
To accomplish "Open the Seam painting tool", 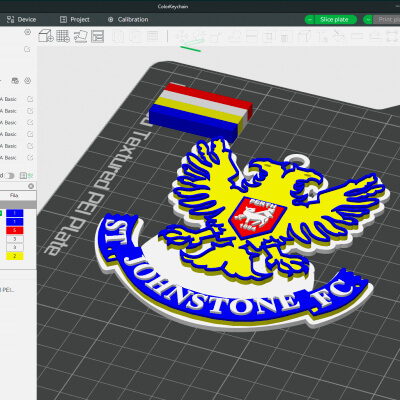I will [304, 36].
